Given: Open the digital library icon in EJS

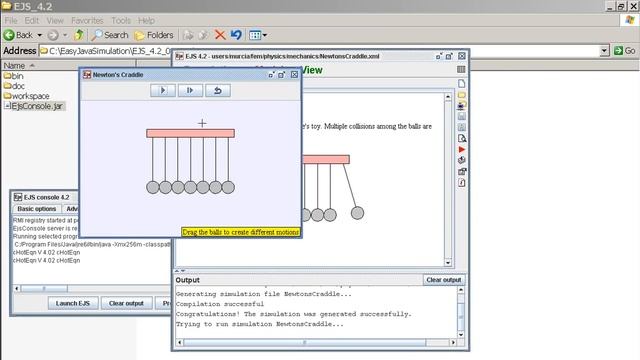Looking at the screenshot, I should pos(462,106).
